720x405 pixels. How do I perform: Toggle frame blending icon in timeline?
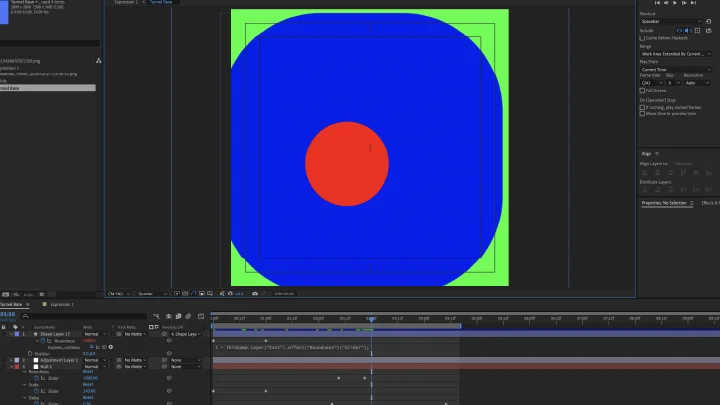[x=178, y=316]
